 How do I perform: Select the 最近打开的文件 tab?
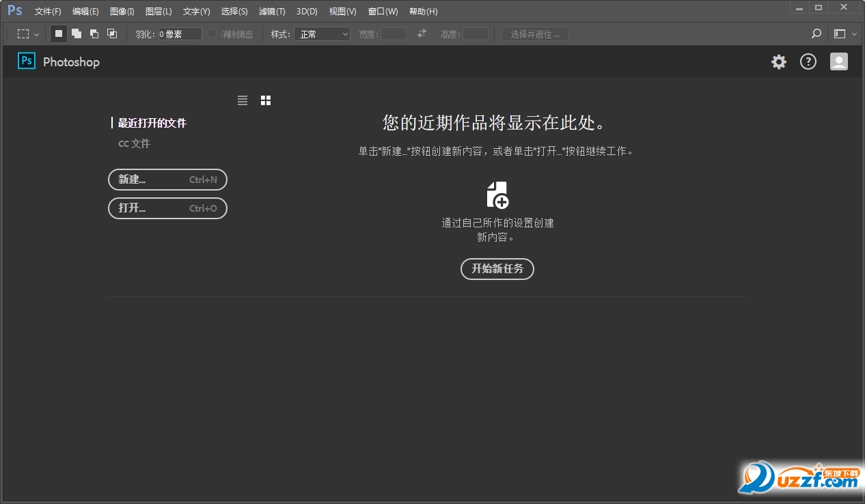click(x=152, y=123)
